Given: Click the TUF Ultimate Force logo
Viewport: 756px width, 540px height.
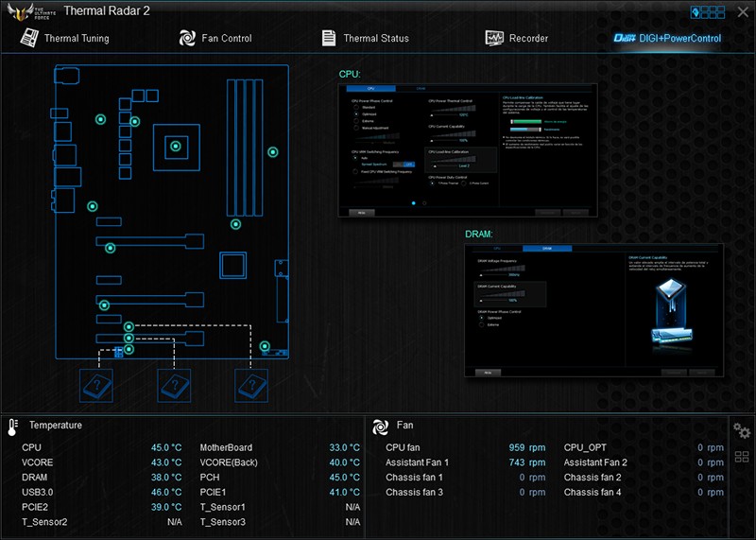Looking at the screenshot, I should point(31,12).
